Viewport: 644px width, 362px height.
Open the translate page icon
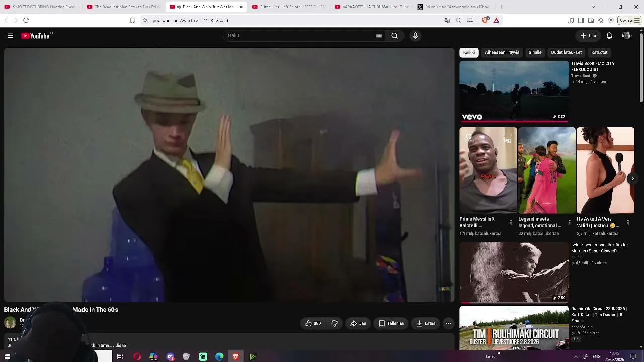pos(447,20)
